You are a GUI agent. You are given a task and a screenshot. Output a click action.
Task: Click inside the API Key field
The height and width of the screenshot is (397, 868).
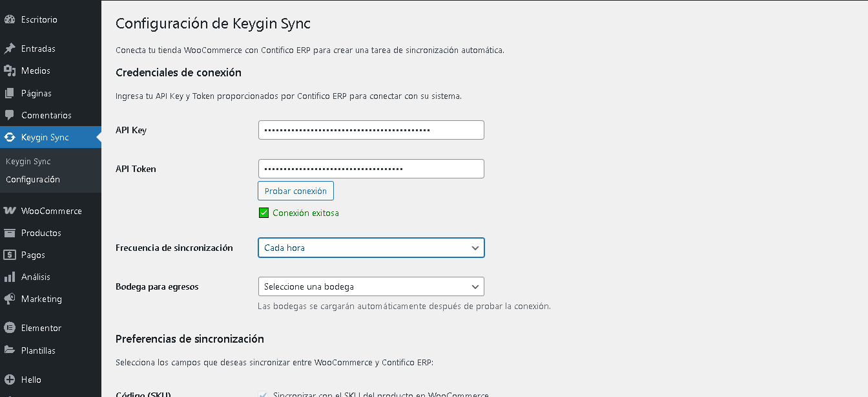[x=371, y=129]
